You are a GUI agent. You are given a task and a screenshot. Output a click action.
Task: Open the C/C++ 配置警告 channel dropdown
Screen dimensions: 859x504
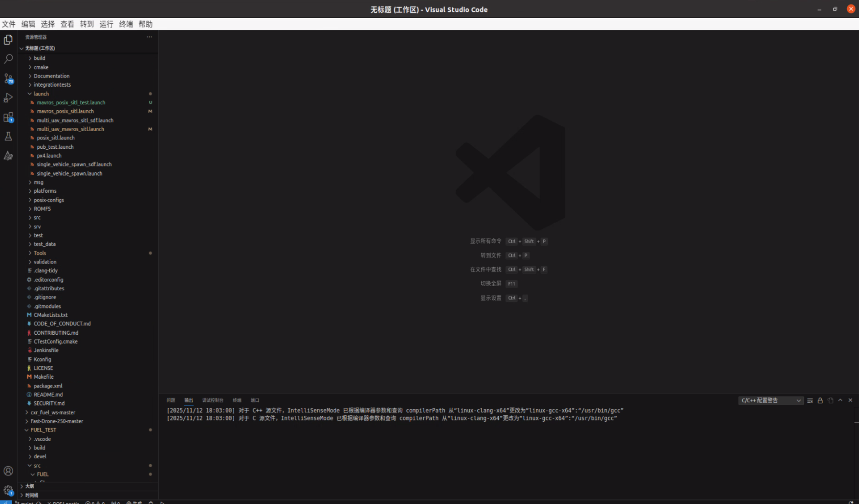[771, 400]
